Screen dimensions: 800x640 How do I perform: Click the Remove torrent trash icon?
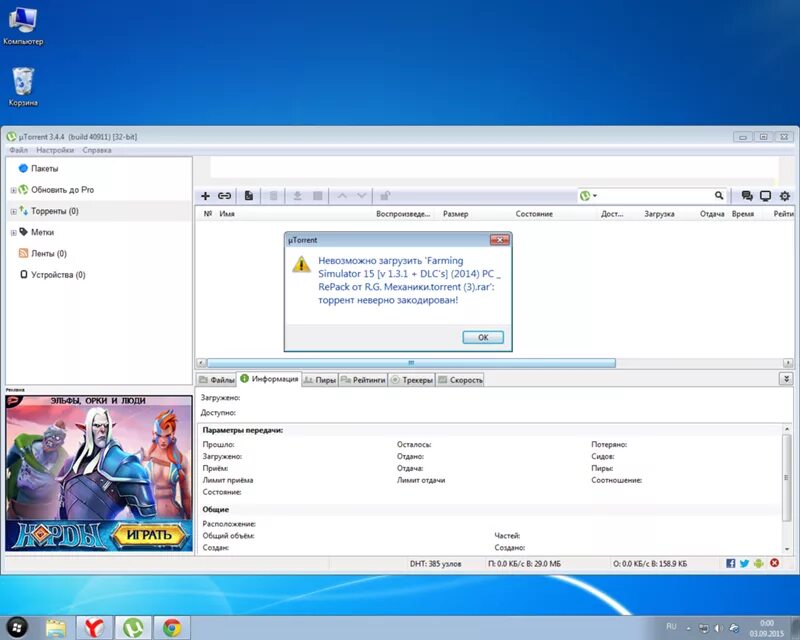pos(273,196)
